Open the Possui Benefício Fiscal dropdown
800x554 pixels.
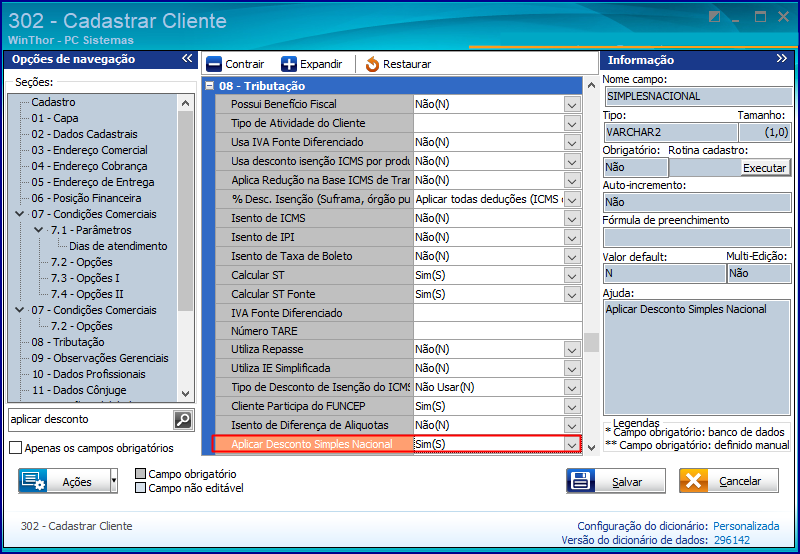coord(572,105)
